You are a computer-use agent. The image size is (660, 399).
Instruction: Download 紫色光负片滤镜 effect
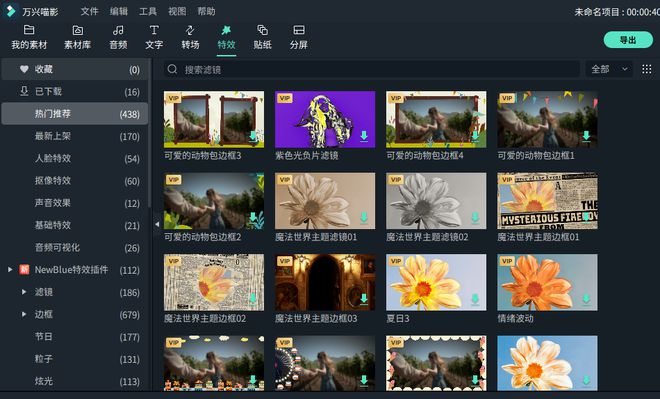coord(364,136)
